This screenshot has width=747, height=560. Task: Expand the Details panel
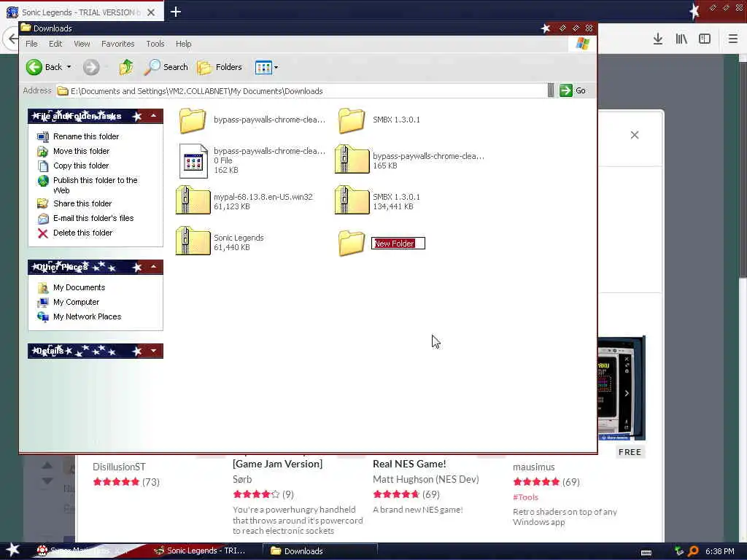(153, 351)
